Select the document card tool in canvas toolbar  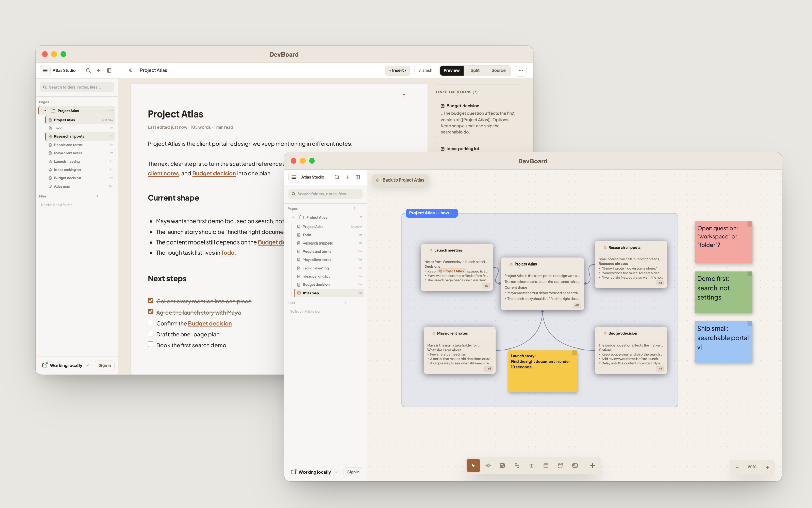click(546, 466)
